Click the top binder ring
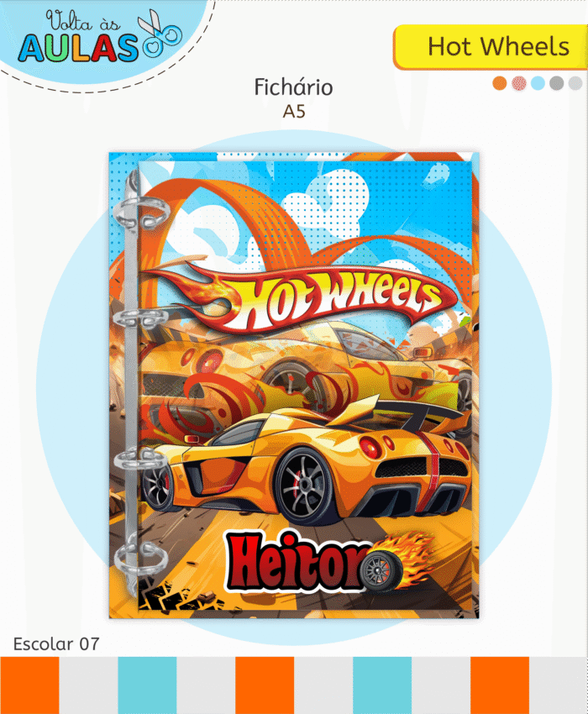This screenshot has width=588, height=714. 141,213
